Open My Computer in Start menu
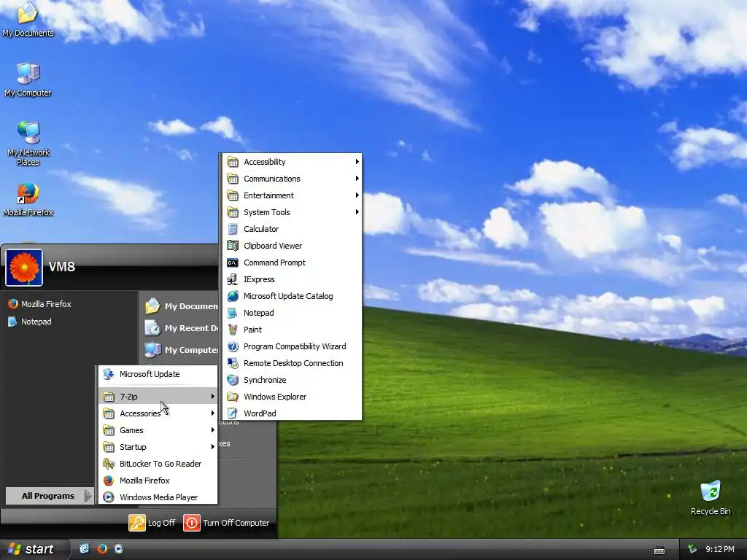 [181, 350]
